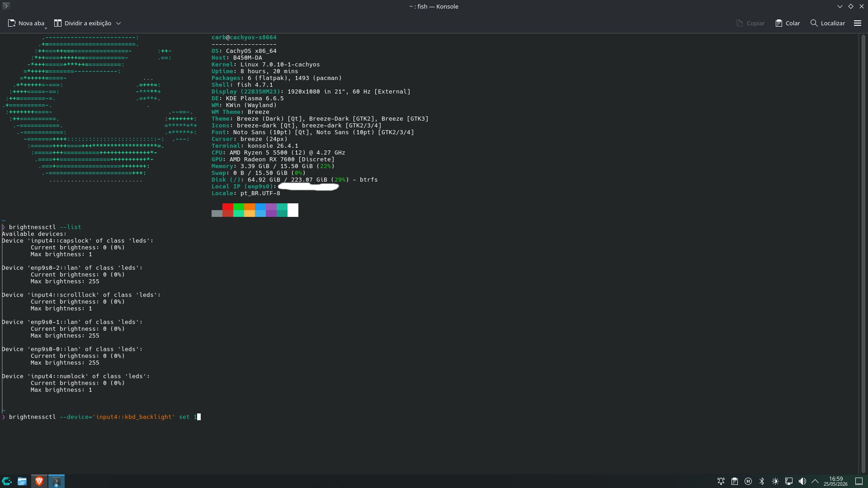Open search with Localizar
The image size is (868, 488).
[x=828, y=23]
